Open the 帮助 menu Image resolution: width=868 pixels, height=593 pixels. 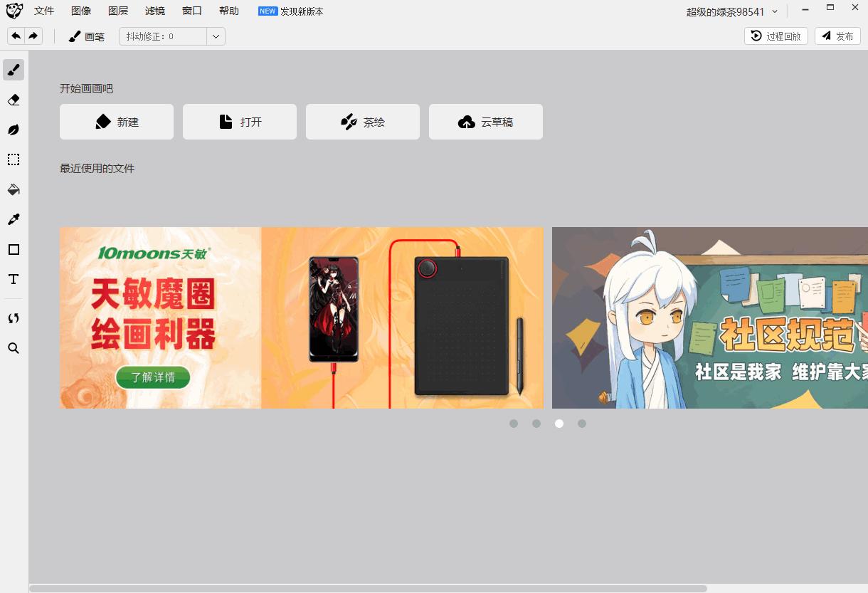(229, 11)
